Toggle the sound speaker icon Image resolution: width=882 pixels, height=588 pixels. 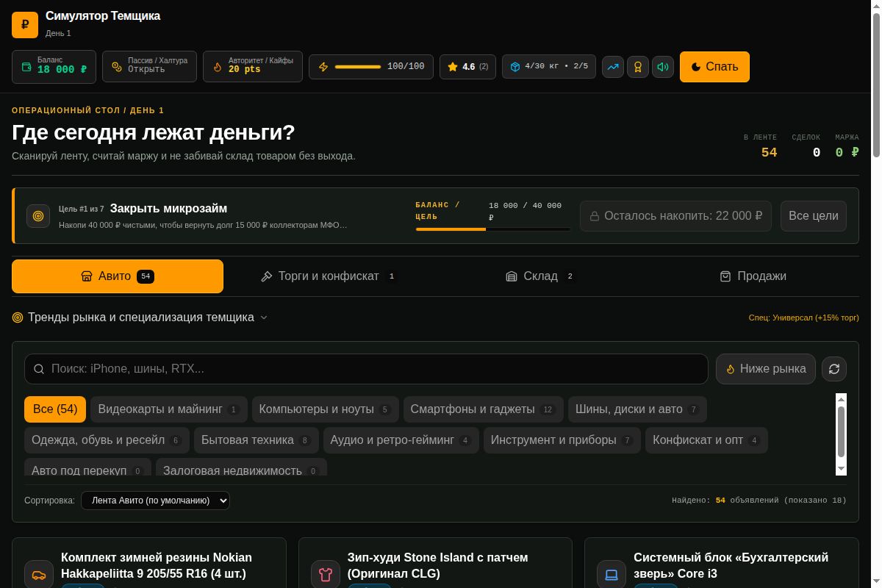click(663, 67)
